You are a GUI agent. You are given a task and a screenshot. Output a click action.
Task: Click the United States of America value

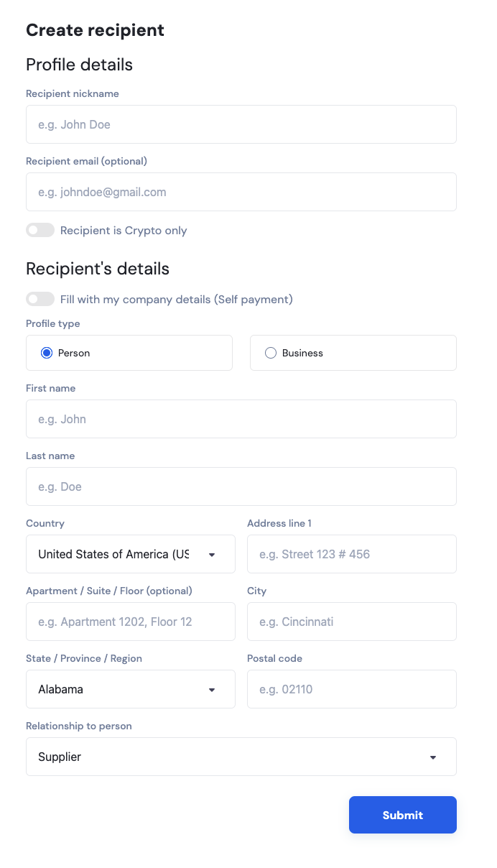113,554
